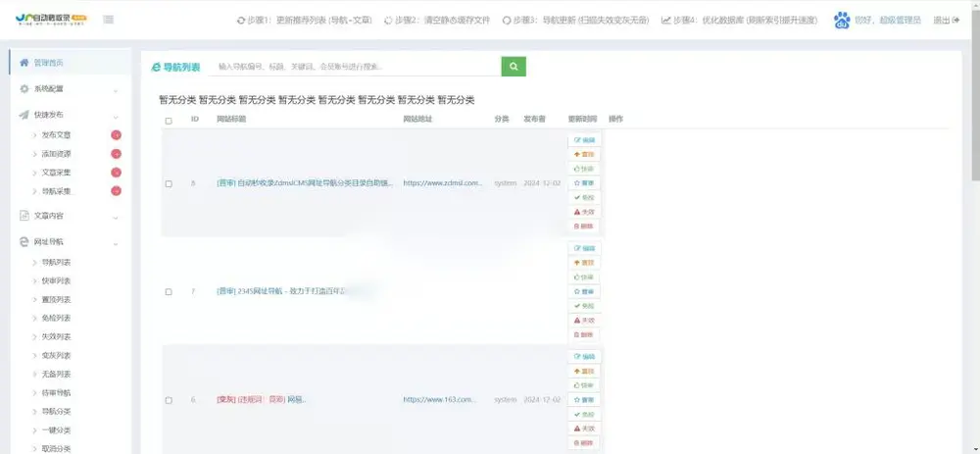980x454 pixels.
Task: Click 删除 trash button for row ID 8
Action: (584, 227)
